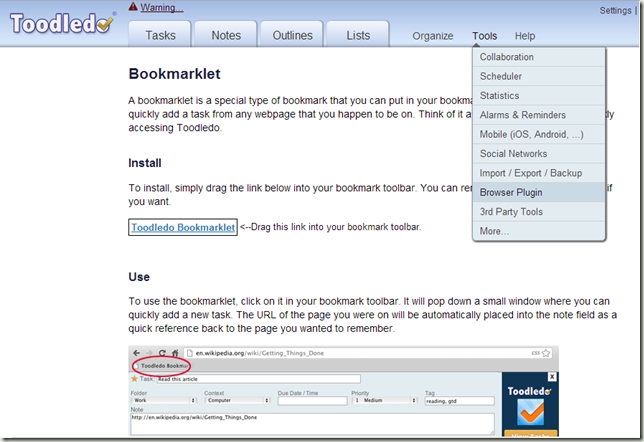Switch to the Tasks tab
Screen dimensions: 644x442
point(160,35)
